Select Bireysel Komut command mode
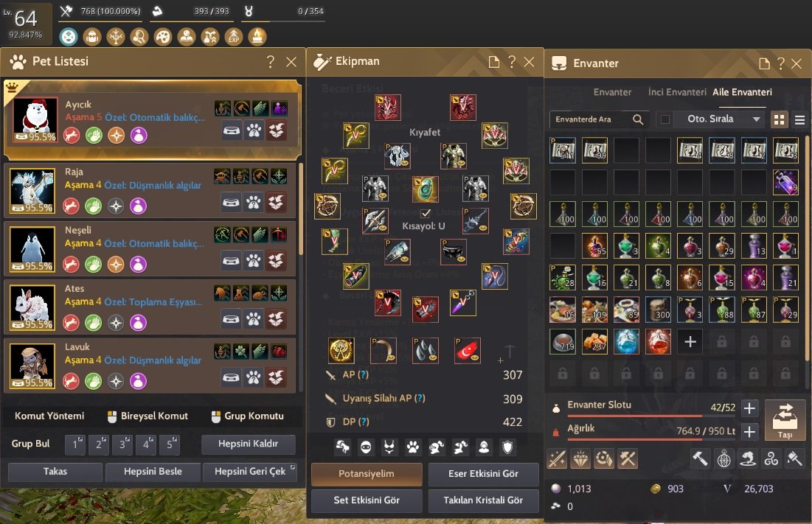The image size is (812, 524). point(148,416)
